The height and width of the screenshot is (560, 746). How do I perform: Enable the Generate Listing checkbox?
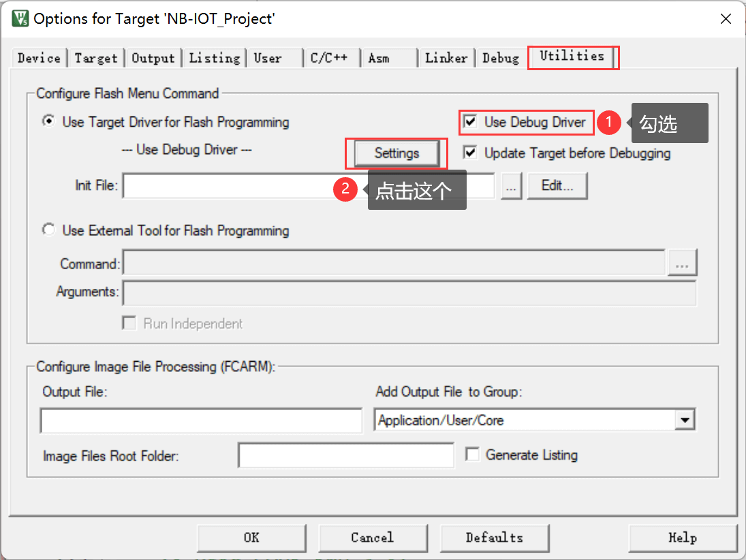tap(472, 454)
